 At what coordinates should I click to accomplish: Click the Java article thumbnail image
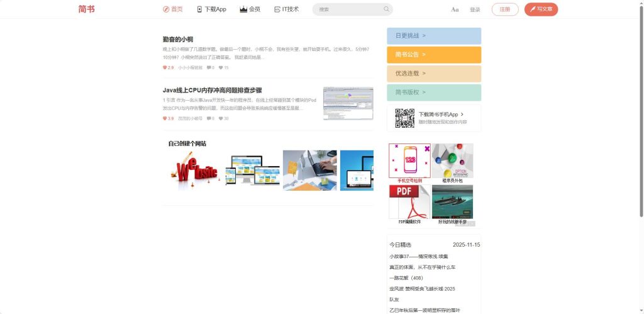coord(348,104)
